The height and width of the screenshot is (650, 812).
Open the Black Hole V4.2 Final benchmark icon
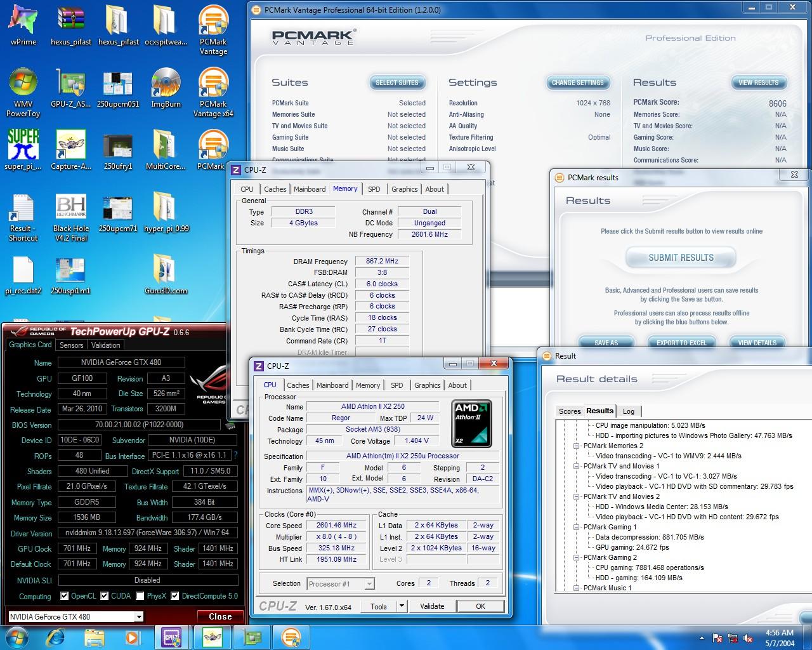click(x=71, y=217)
